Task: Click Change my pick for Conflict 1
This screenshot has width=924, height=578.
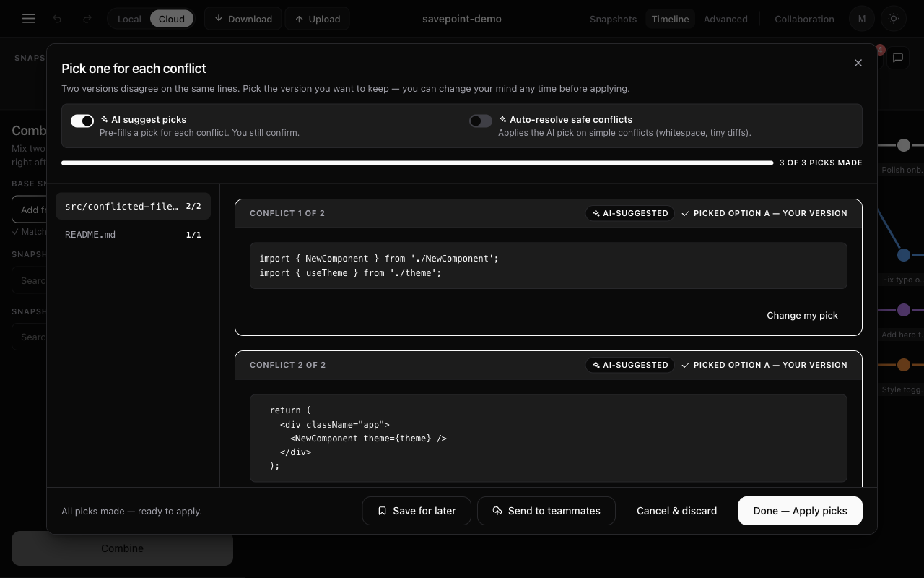Action: coord(802,315)
